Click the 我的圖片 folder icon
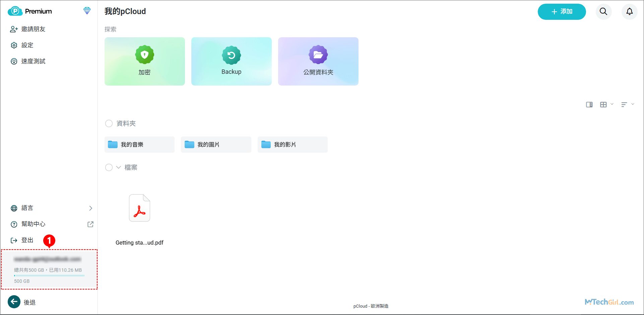 tap(189, 145)
